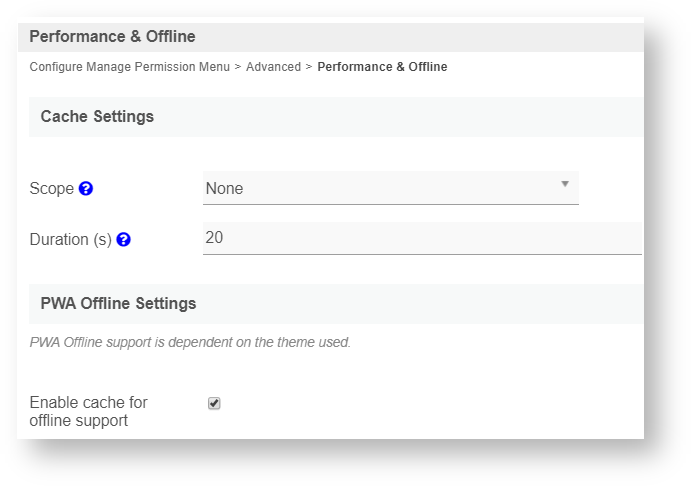The height and width of the screenshot is (487, 692).
Task: Click the Scope dropdown arrow
Action: coord(564,184)
